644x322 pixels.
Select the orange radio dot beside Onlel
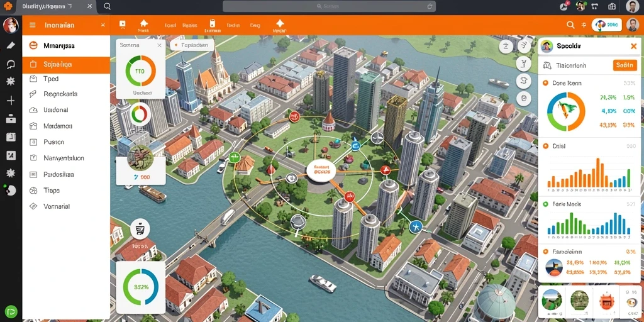(x=545, y=146)
